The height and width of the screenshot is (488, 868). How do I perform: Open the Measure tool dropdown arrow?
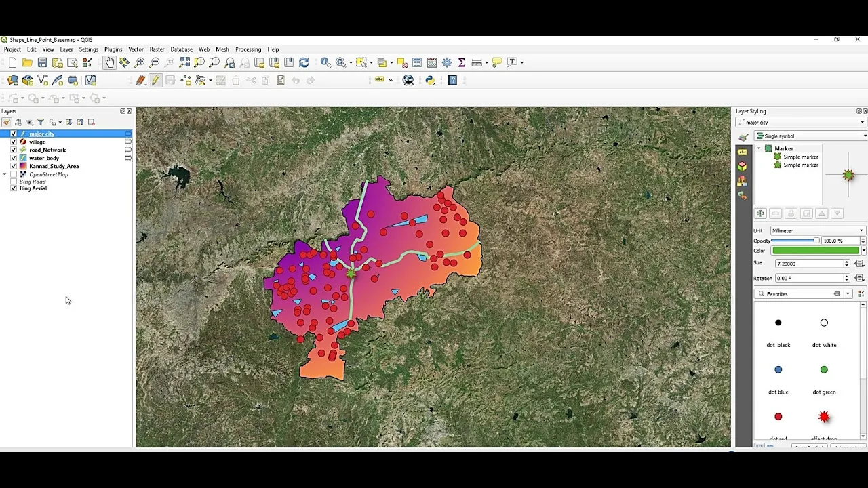[486, 62]
